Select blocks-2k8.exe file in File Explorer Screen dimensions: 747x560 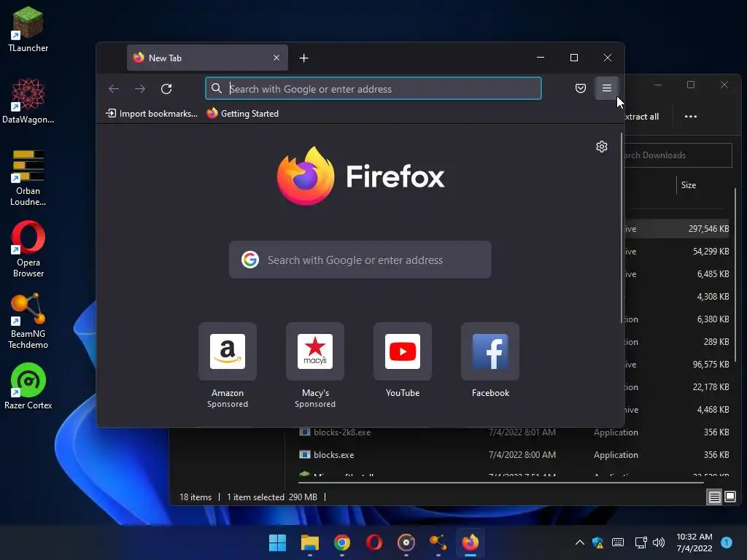coord(342,432)
